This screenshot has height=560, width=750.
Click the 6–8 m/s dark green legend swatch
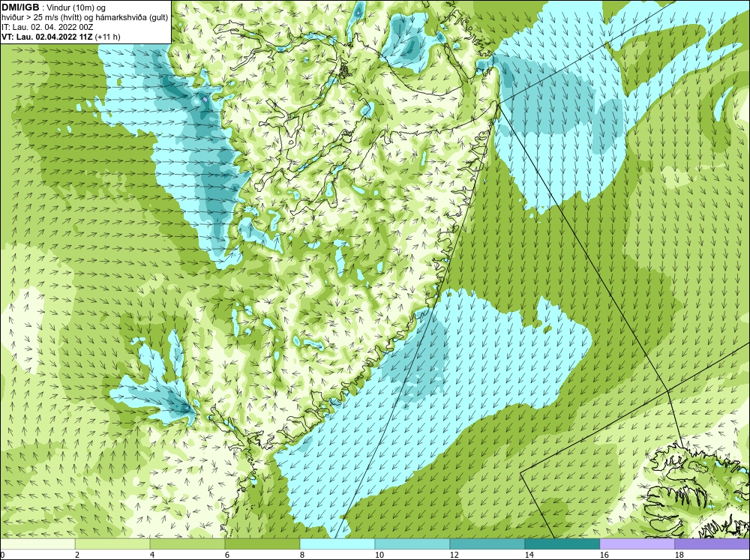pos(262,544)
